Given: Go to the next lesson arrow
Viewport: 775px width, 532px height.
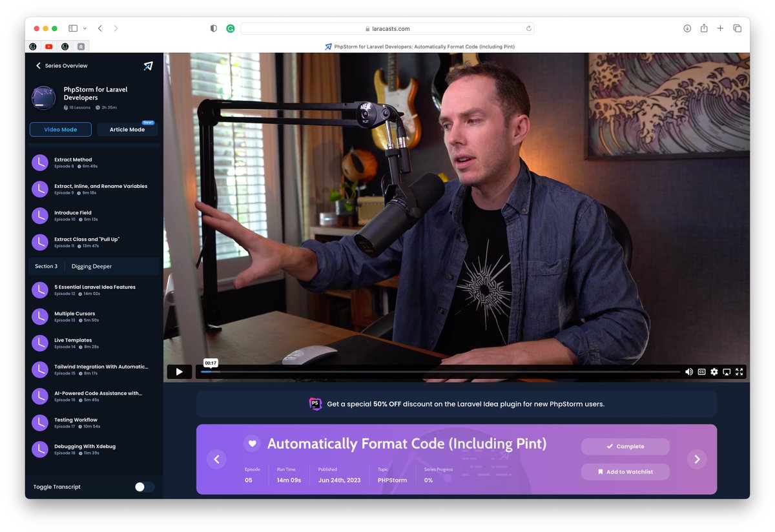Looking at the screenshot, I should point(697,459).
